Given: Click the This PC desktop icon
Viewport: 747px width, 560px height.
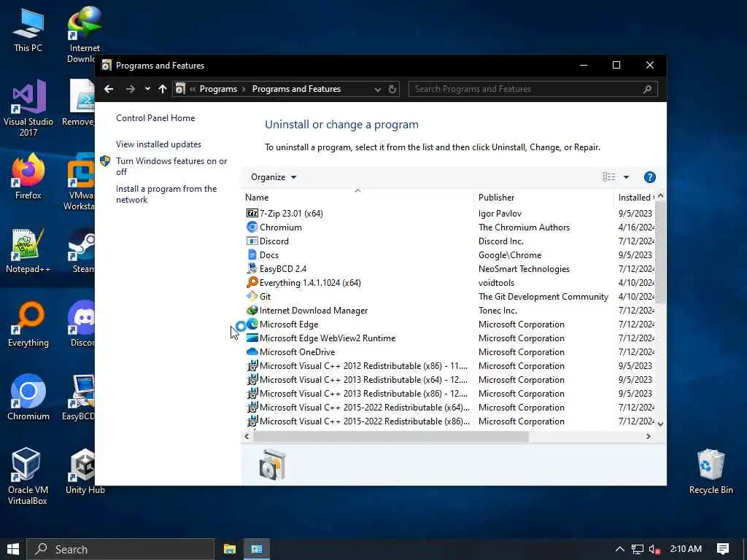Looking at the screenshot, I should (28, 29).
